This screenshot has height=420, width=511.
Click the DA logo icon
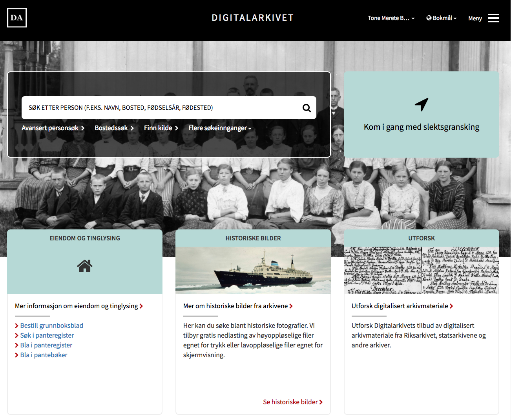coord(17,18)
